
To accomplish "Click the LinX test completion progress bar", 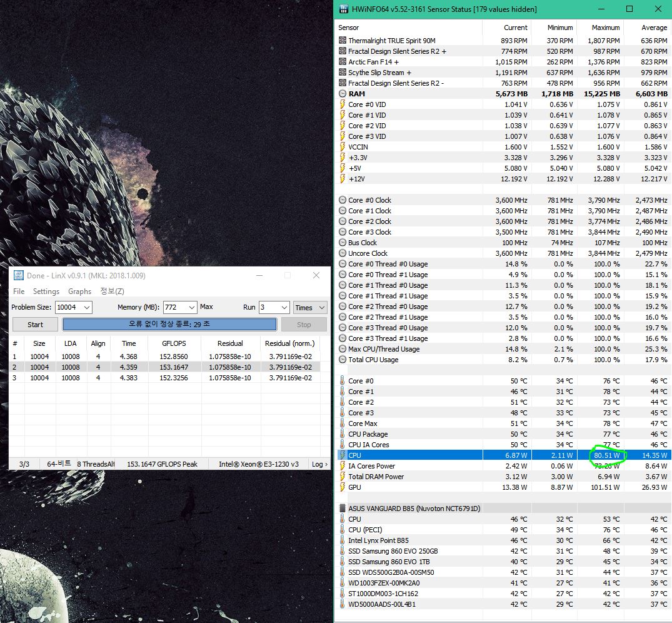I will (169, 325).
